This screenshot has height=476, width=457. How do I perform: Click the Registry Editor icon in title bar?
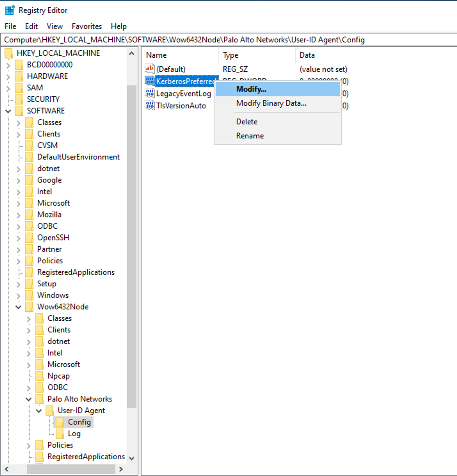click(9, 10)
